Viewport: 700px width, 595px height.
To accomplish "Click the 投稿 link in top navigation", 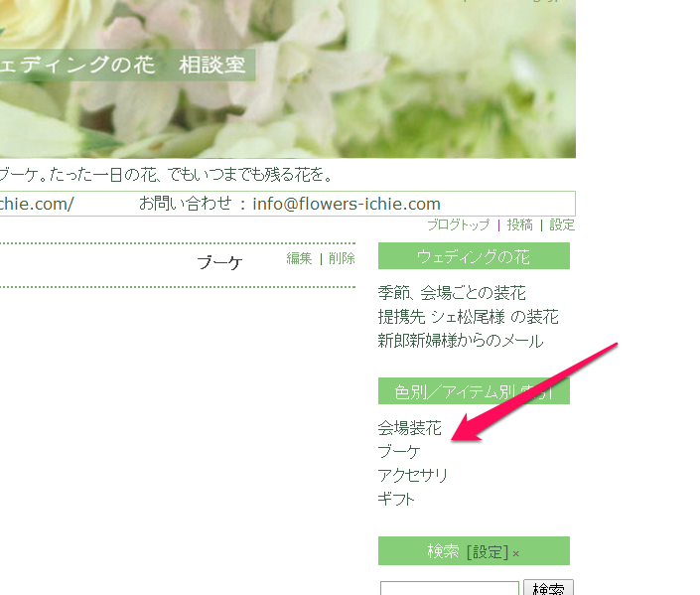I will (519, 225).
